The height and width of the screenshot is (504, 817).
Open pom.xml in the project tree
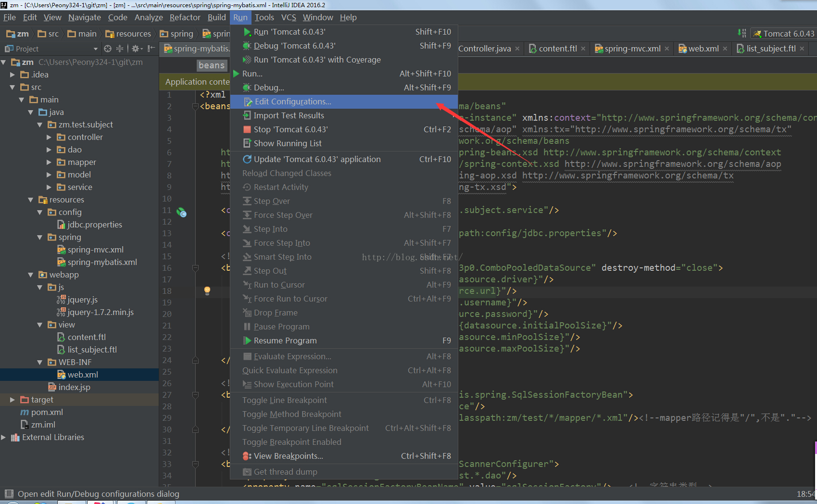[x=47, y=412]
